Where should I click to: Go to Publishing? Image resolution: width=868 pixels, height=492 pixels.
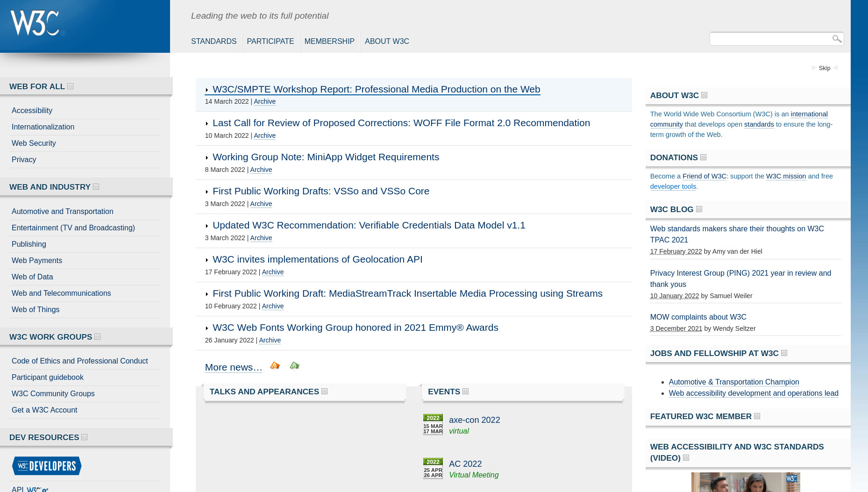pyautogui.click(x=29, y=244)
